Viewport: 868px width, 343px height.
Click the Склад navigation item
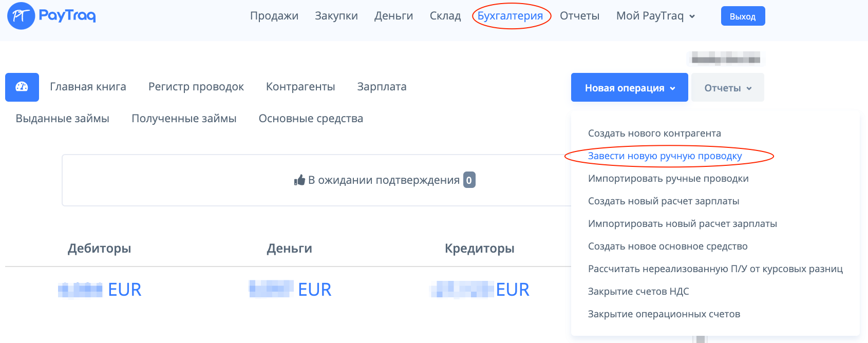pos(445,16)
